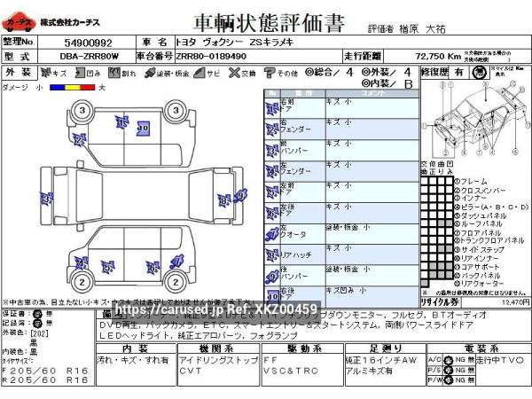Click damage marker 1 on the top car view
This screenshot has height=399, width=532.
point(121,123)
